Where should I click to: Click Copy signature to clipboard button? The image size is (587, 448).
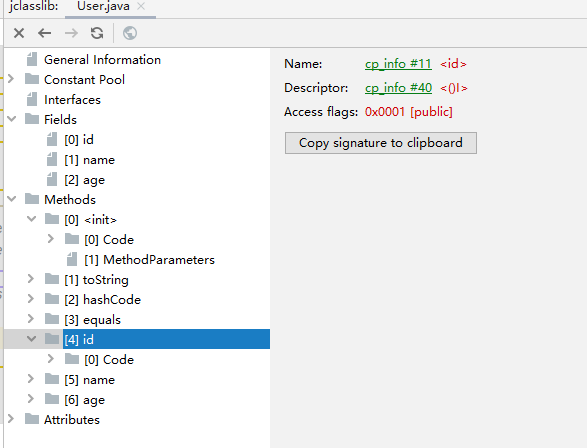[381, 143]
